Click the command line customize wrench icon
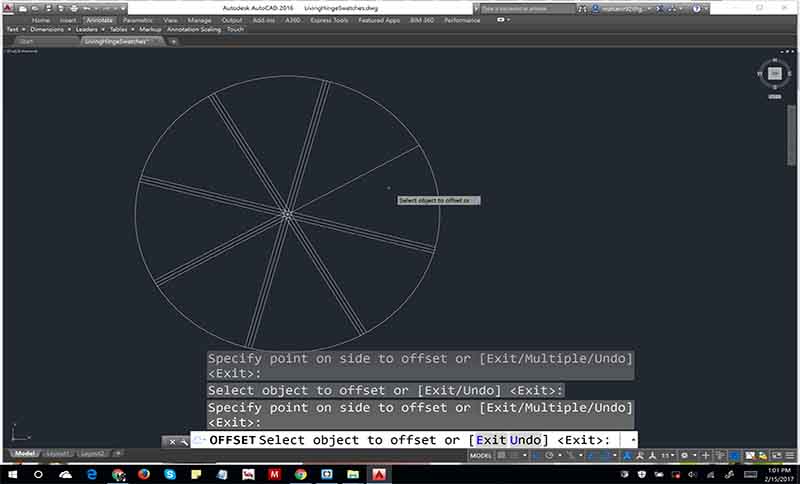Image resolution: width=800 pixels, height=484 pixels. click(x=184, y=442)
